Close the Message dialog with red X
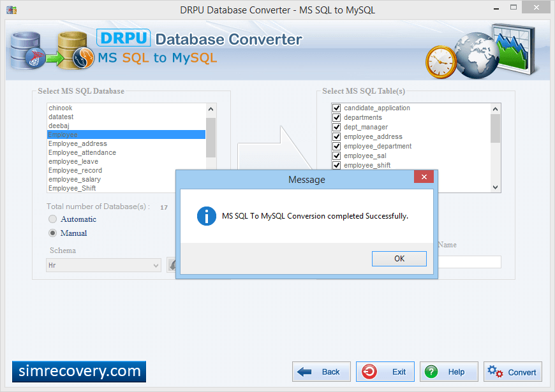This screenshot has width=555, height=392. 424,177
